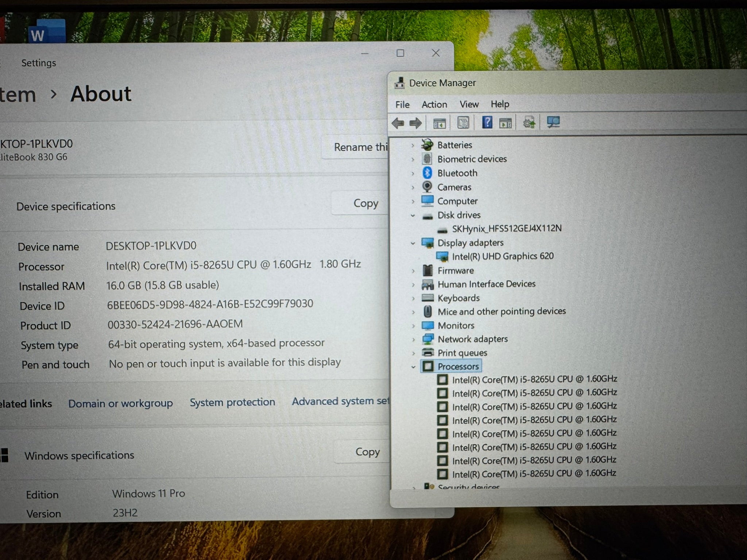This screenshot has height=560, width=747.
Task: Open the File menu in Device Manager
Action: (x=402, y=105)
